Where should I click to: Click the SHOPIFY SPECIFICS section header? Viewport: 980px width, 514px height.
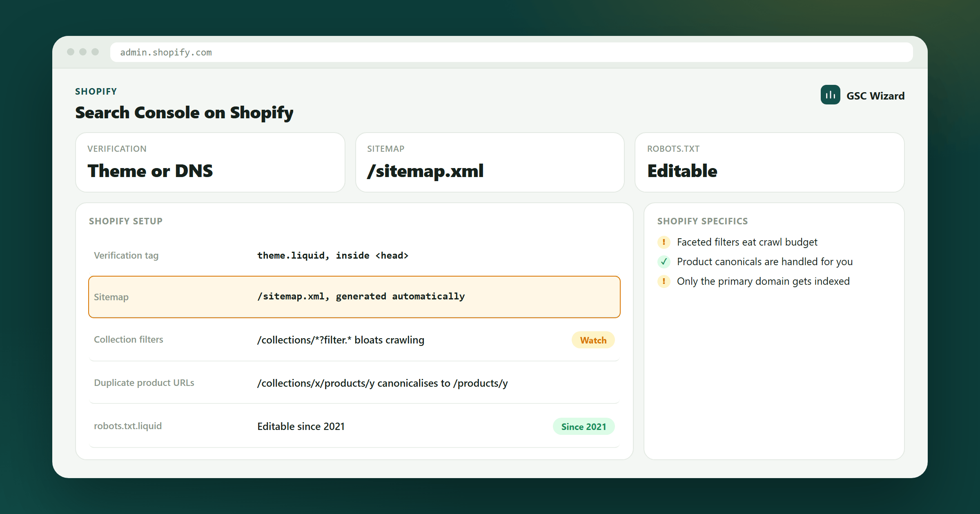click(703, 221)
